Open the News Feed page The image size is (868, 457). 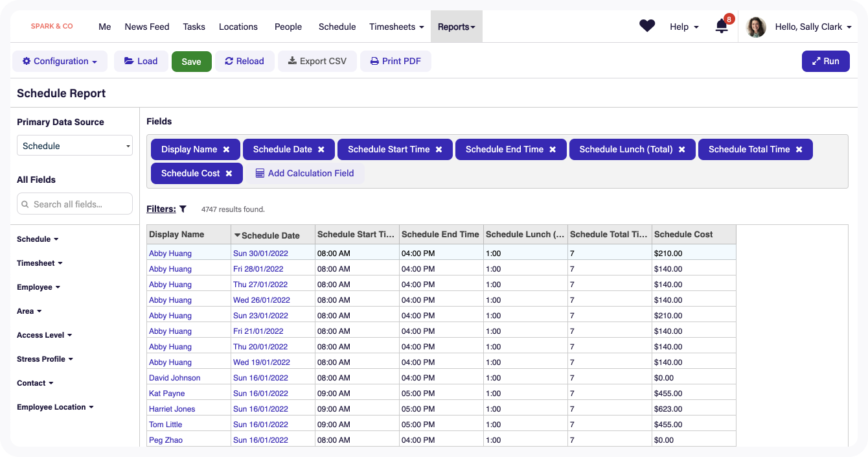[147, 27]
